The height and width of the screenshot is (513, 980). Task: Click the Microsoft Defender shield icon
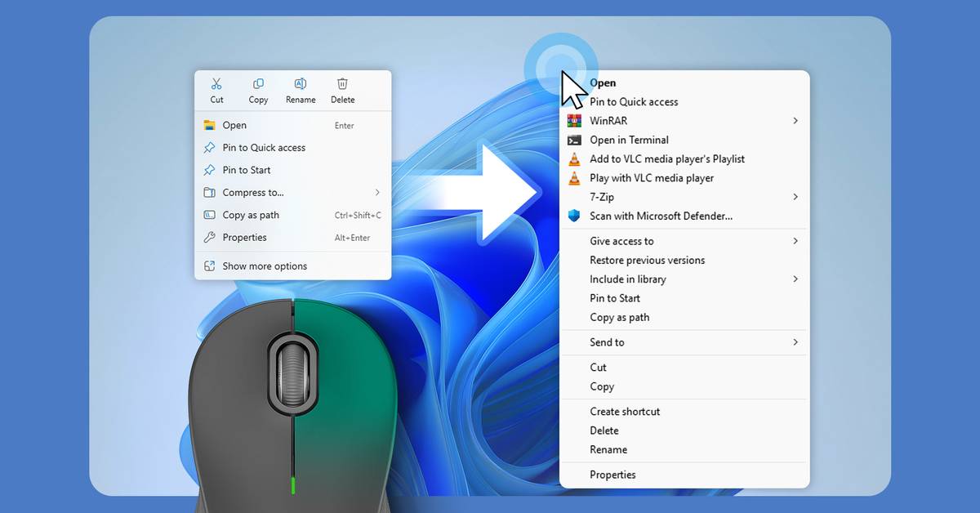click(574, 216)
